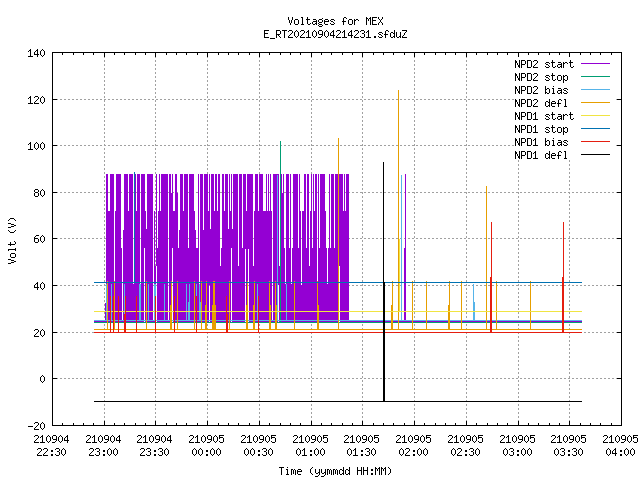Screen dimensions: 640x480
Task: Click the yellow NPD1 start legend line
Action: pyautogui.click(x=596, y=116)
